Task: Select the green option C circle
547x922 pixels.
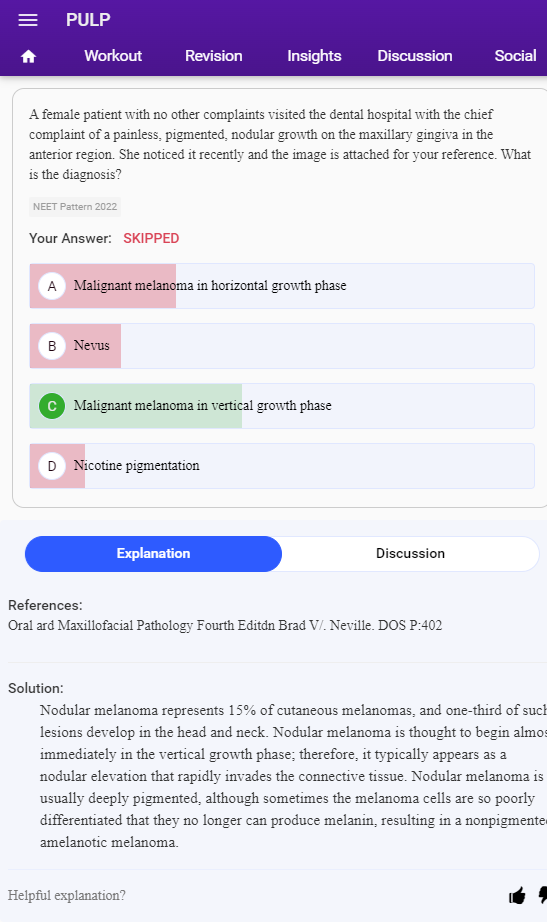Action: tap(52, 406)
